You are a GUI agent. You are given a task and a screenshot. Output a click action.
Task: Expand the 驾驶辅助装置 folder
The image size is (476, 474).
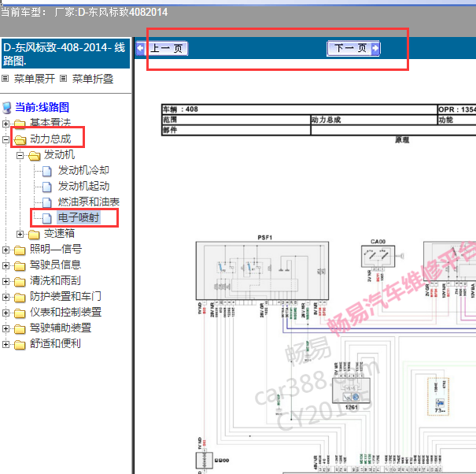pyautogui.click(x=6, y=328)
